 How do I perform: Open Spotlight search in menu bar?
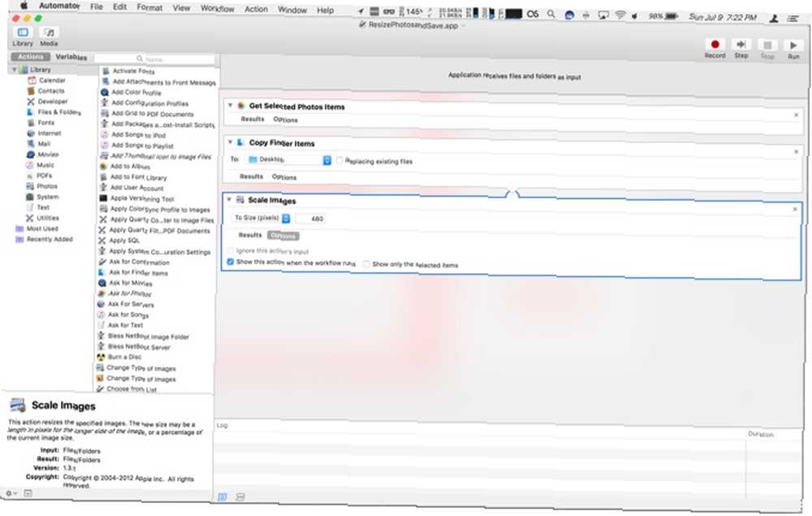(551, 15)
